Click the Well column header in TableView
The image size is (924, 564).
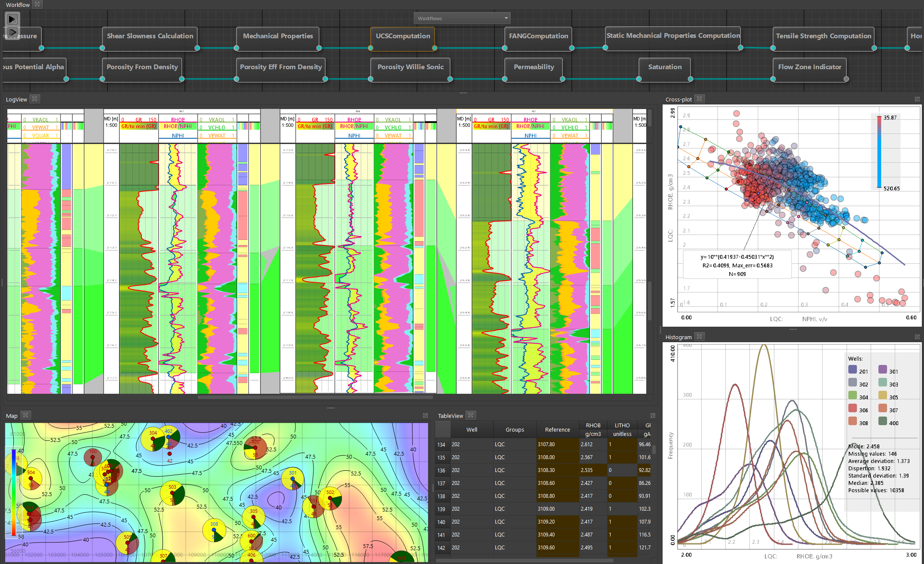point(472,429)
